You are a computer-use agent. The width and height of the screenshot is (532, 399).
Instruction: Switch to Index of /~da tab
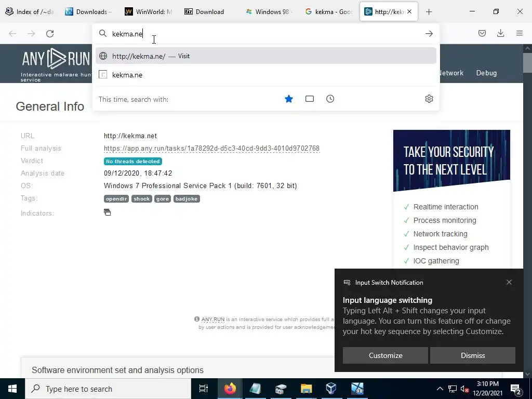pyautogui.click(x=30, y=11)
